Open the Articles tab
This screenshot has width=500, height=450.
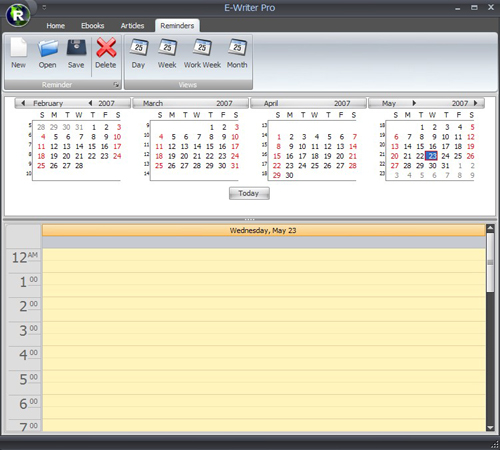(x=132, y=26)
